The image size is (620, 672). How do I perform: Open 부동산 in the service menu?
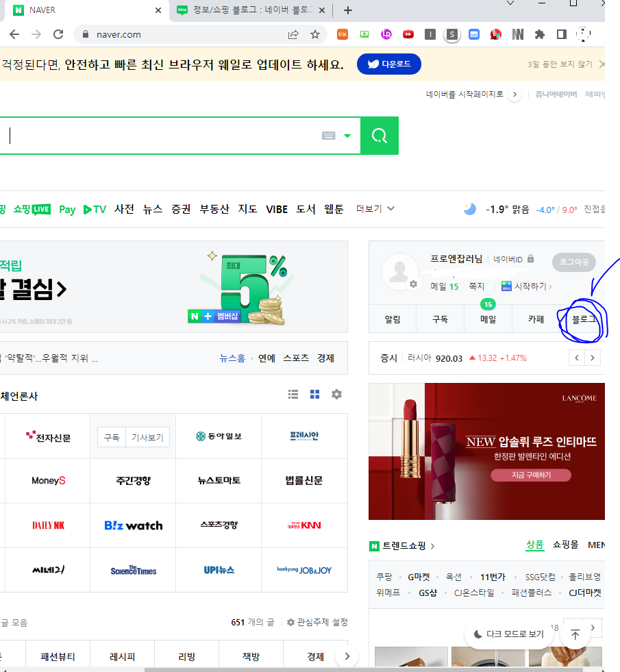pyautogui.click(x=214, y=209)
